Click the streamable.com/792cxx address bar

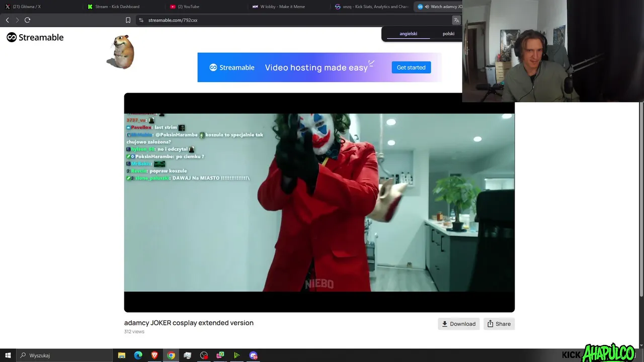pyautogui.click(x=297, y=20)
